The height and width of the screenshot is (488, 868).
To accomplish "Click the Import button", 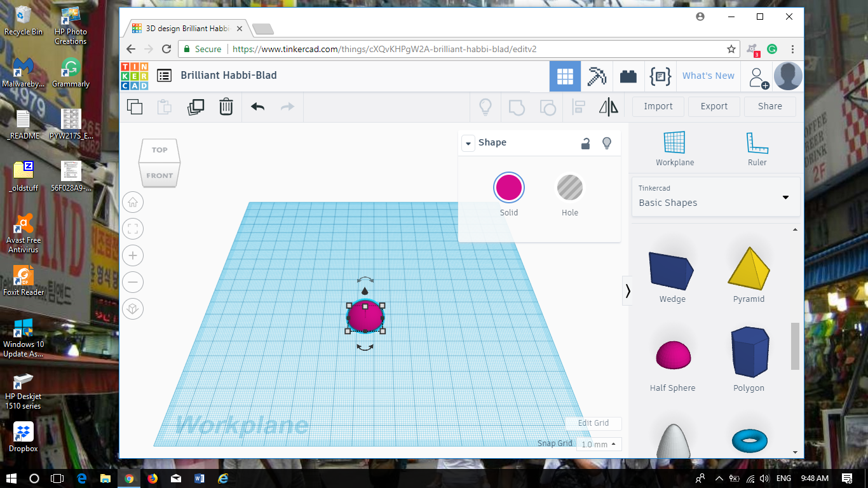I will click(658, 106).
